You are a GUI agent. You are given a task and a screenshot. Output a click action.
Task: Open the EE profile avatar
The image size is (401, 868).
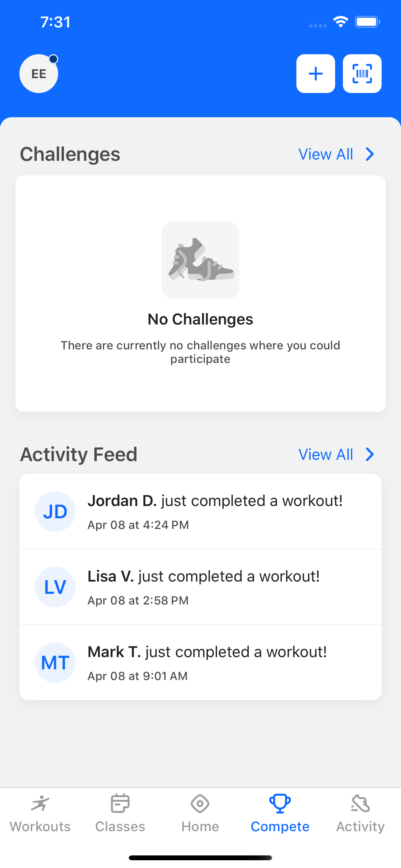(x=39, y=73)
